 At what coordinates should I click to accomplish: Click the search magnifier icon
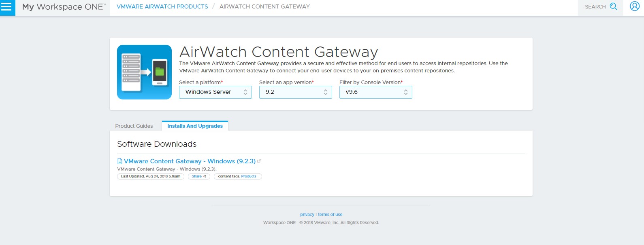(x=613, y=6)
